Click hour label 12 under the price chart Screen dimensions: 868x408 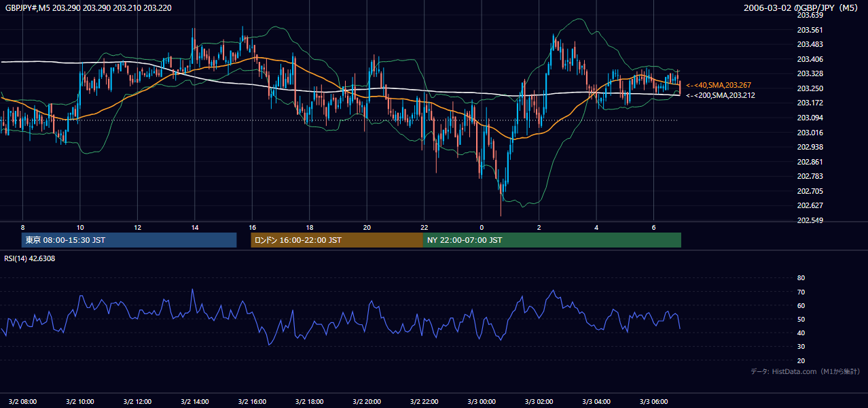(x=138, y=227)
